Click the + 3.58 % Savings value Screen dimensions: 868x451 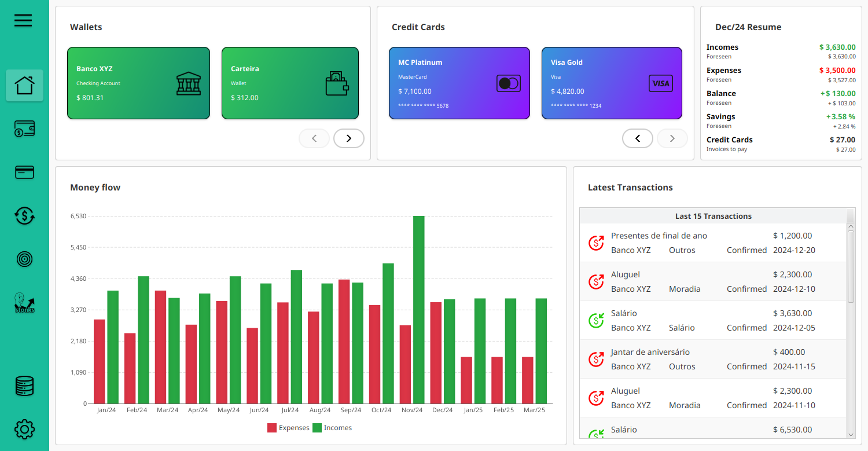coord(840,116)
